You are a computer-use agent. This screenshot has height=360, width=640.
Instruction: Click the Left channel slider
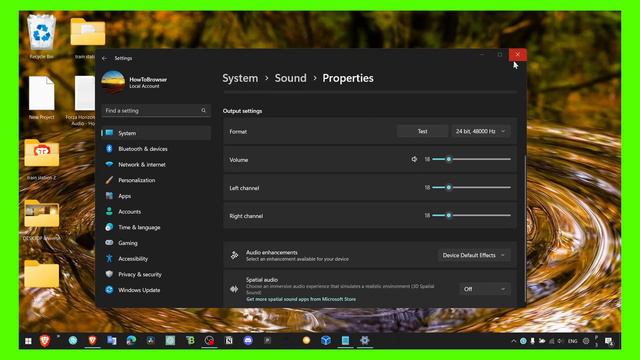click(x=471, y=187)
